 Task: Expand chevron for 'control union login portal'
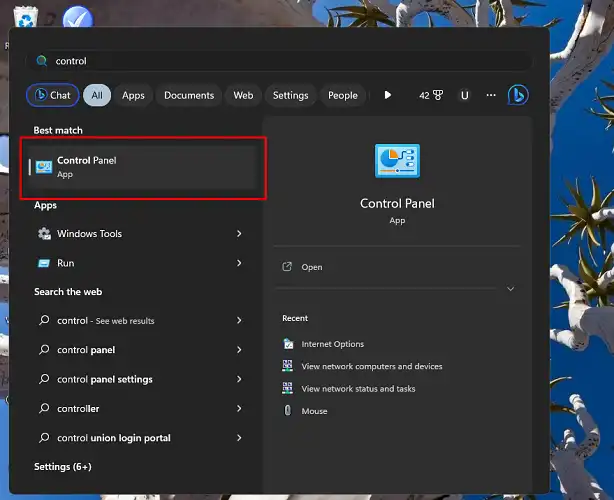(x=239, y=438)
